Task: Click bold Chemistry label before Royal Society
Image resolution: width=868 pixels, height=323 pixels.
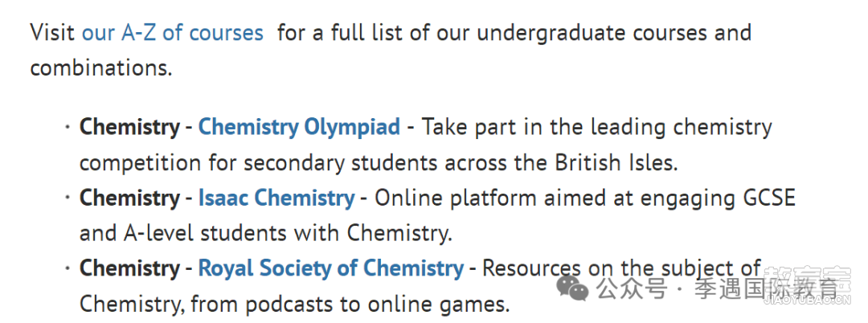Action: tap(129, 269)
